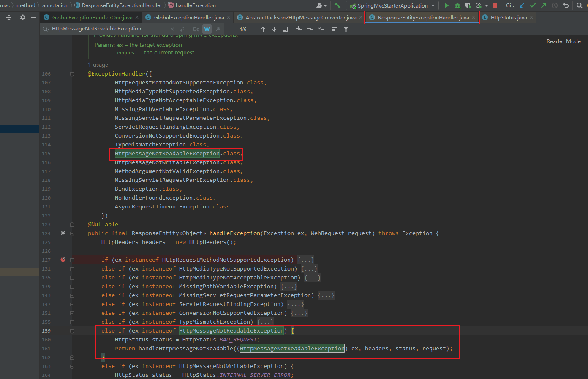Clear the find bar search text

pos(172,29)
